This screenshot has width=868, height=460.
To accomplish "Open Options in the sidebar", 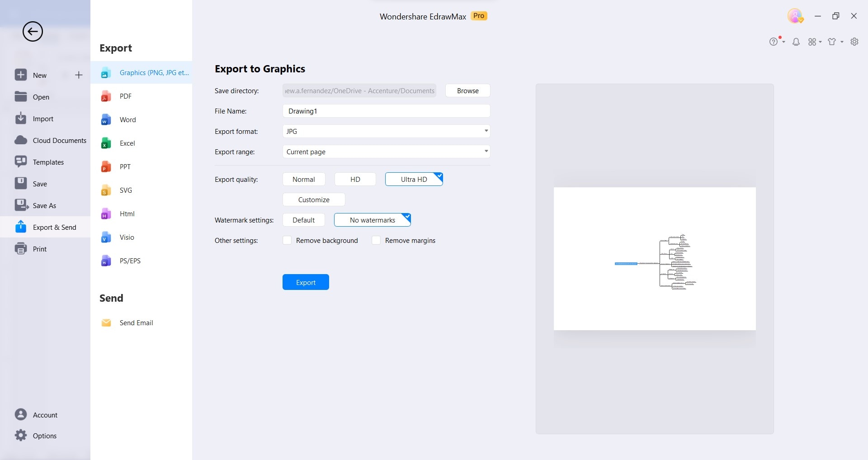I will (45, 436).
